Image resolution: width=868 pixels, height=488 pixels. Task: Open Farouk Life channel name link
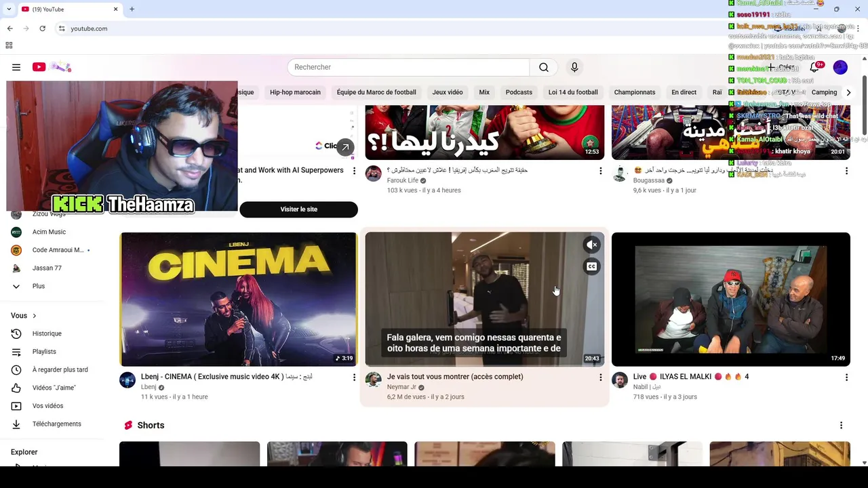pyautogui.click(x=402, y=180)
